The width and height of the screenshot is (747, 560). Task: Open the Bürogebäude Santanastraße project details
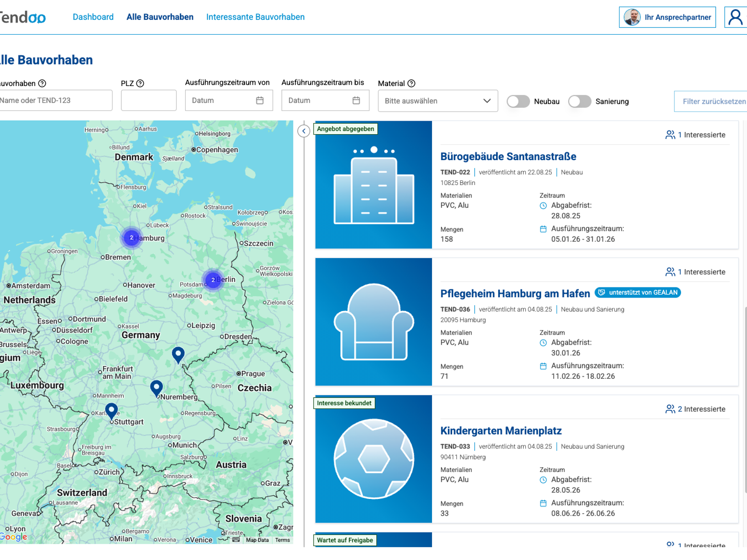508,156
